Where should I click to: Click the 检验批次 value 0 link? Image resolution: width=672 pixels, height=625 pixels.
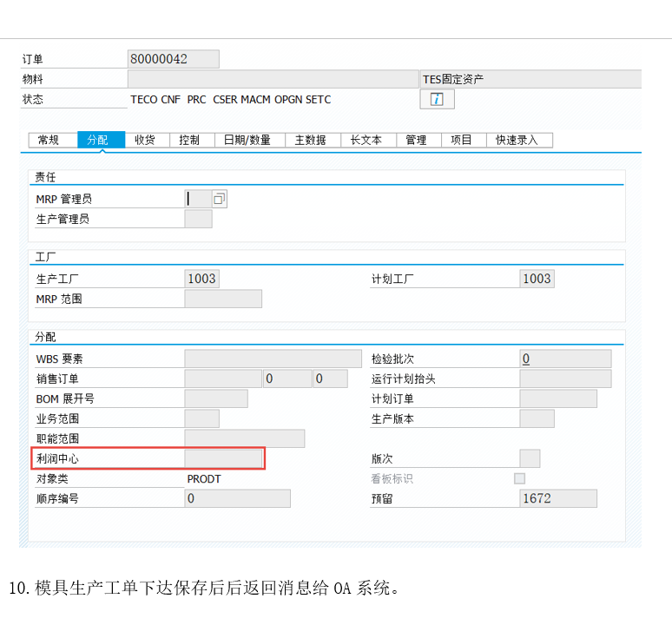pyautogui.click(x=526, y=359)
